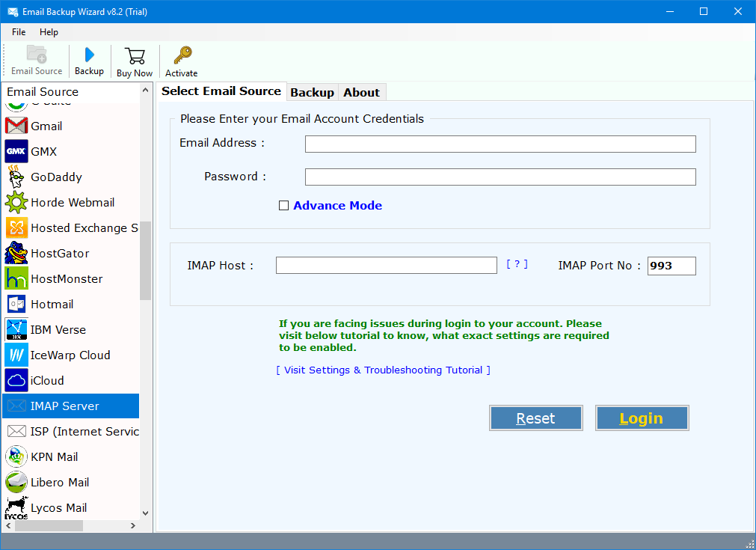Click the horizontal scrollbar thumb
This screenshot has height=550, width=756.
click(x=49, y=525)
